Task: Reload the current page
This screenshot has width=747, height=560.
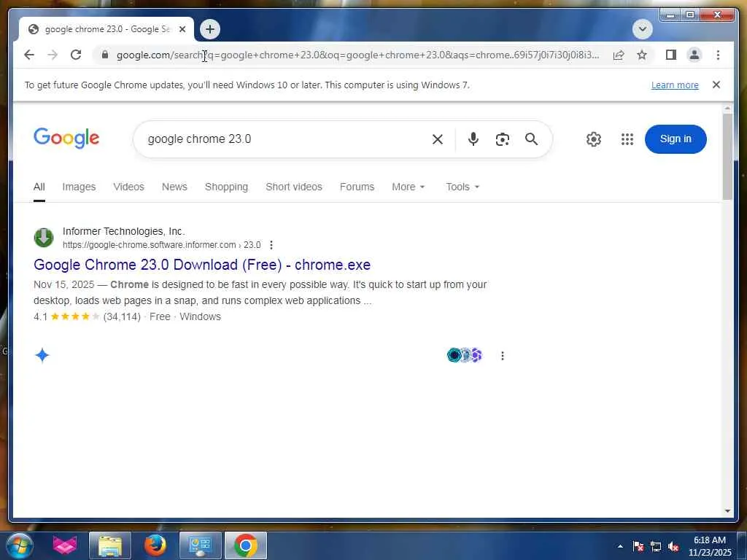Action: (76, 55)
